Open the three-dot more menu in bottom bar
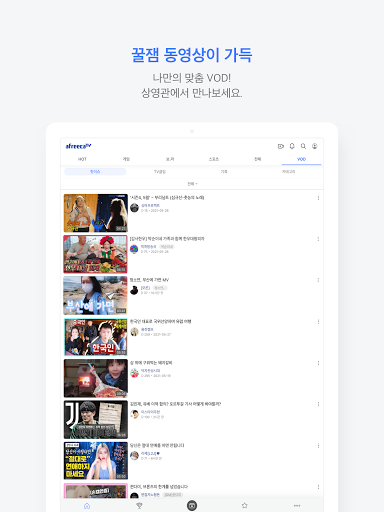The width and height of the screenshot is (384, 512). (x=297, y=506)
